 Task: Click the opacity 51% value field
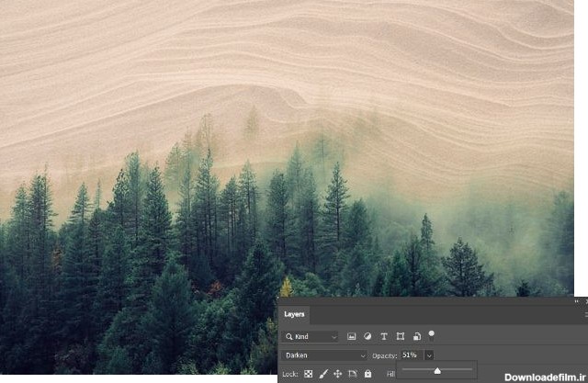[x=410, y=355]
